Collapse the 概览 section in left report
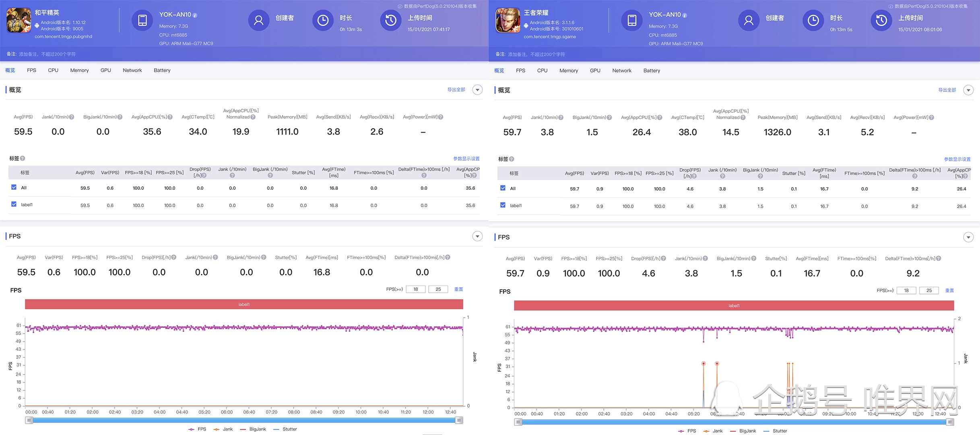The height and width of the screenshot is (435, 980). [x=477, y=90]
